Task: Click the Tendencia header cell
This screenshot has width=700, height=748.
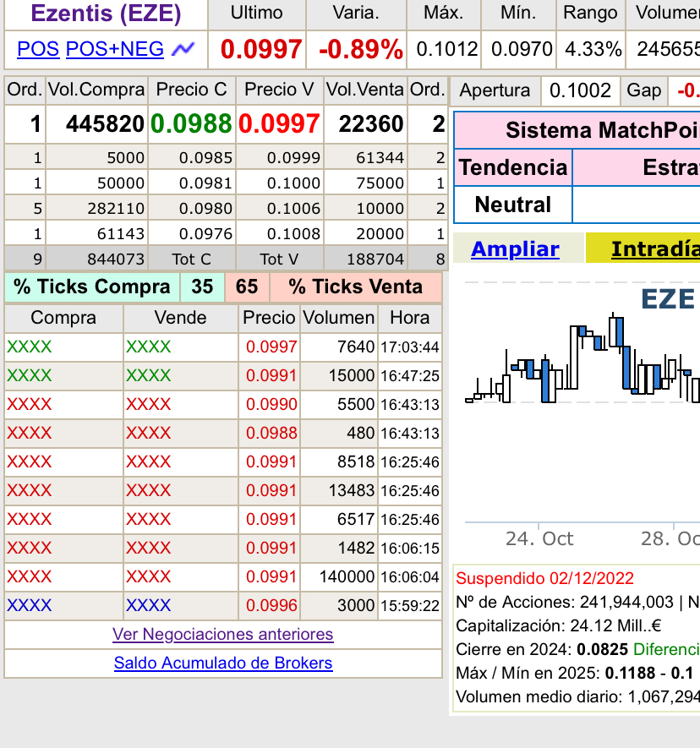Action: pos(512,168)
